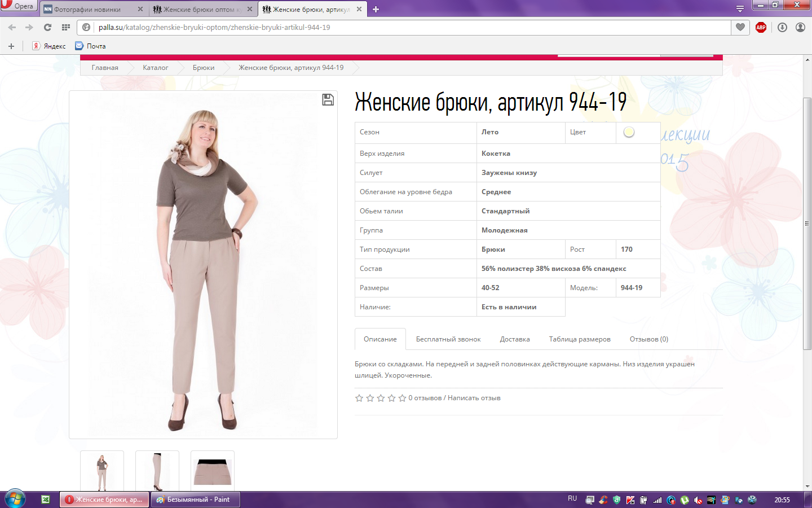Rate the product with the fifth star

click(x=402, y=398)
